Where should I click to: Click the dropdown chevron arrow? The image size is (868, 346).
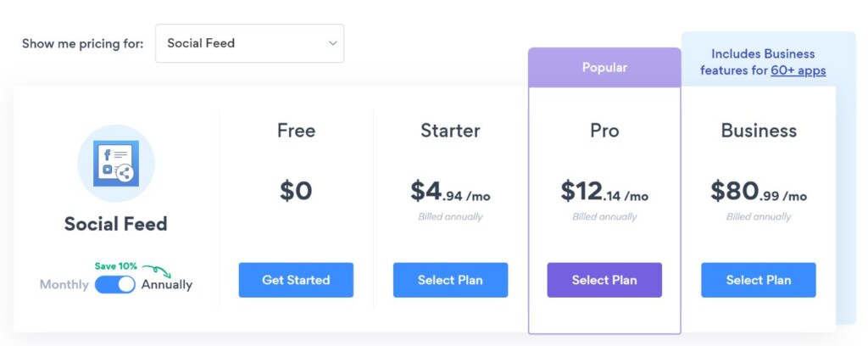[332, 43]
